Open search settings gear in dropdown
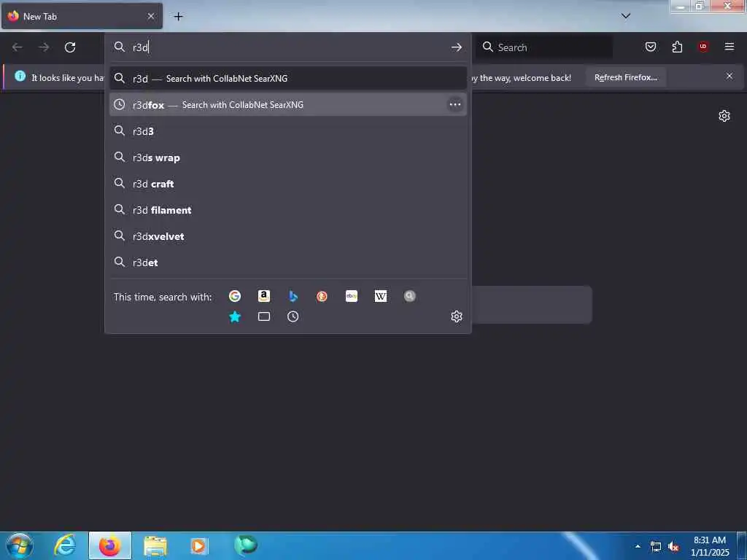Image resolution: width=747 pixels, height=560 pixels. tap(457, 316)
